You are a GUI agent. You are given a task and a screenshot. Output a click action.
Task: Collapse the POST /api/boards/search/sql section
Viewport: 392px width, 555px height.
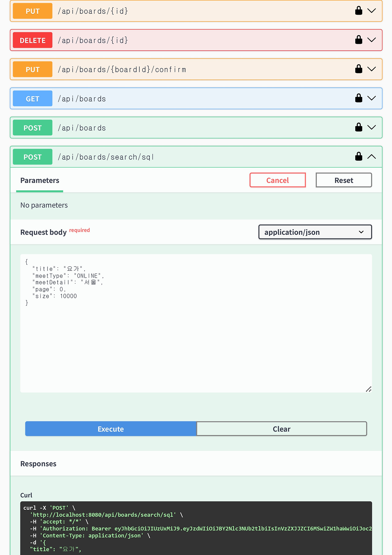pos(371,157)
